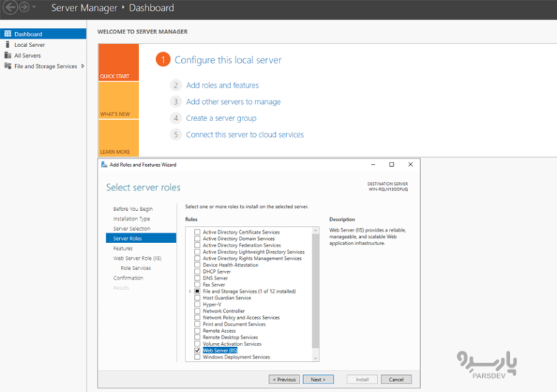Screen dimensions: 557x392
Task: Expand the File and Storage Services arrow
Action: pyautogui.click(x=83, y=66)
